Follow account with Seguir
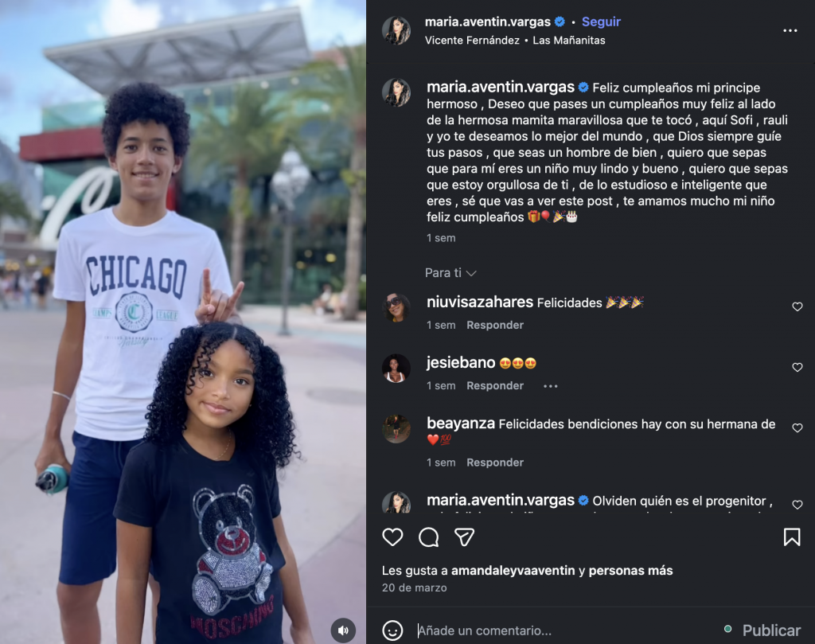815x644 pixels. [x=601, y=21]
